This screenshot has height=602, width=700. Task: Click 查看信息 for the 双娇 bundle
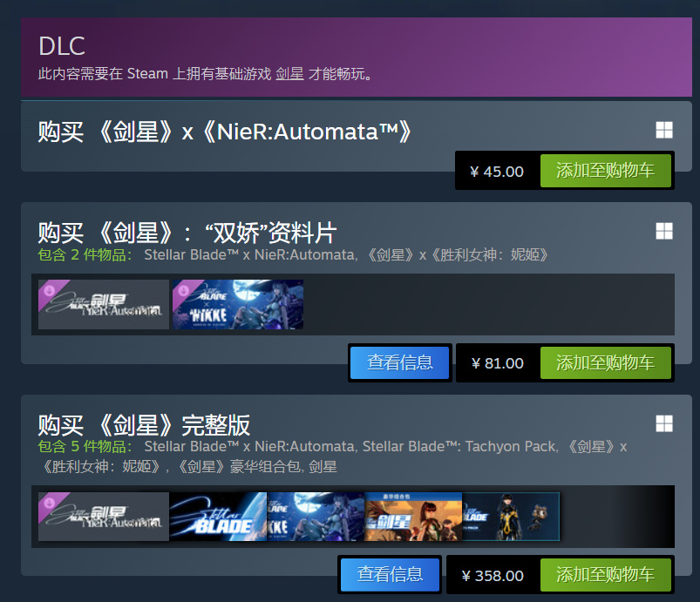pyautogui.click(x=399, y=362)
